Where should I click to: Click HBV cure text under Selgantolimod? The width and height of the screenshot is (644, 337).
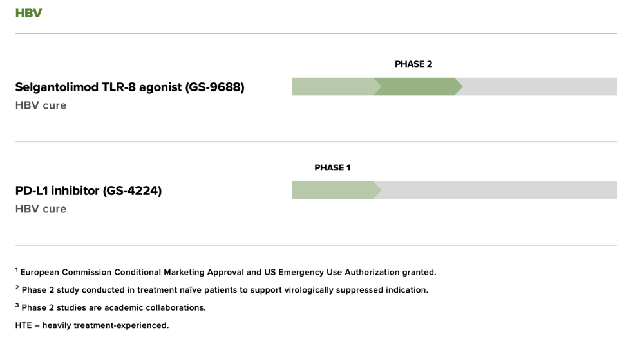point(41,105)
